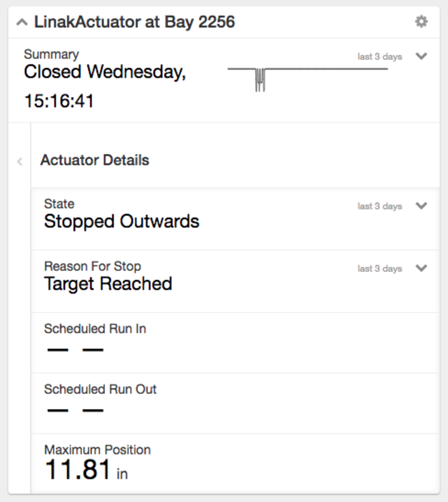Screen dimensions: 448x502
Task: Collapse the LinakActuator at Bay 2256 card
Action: tap(22, 22)
